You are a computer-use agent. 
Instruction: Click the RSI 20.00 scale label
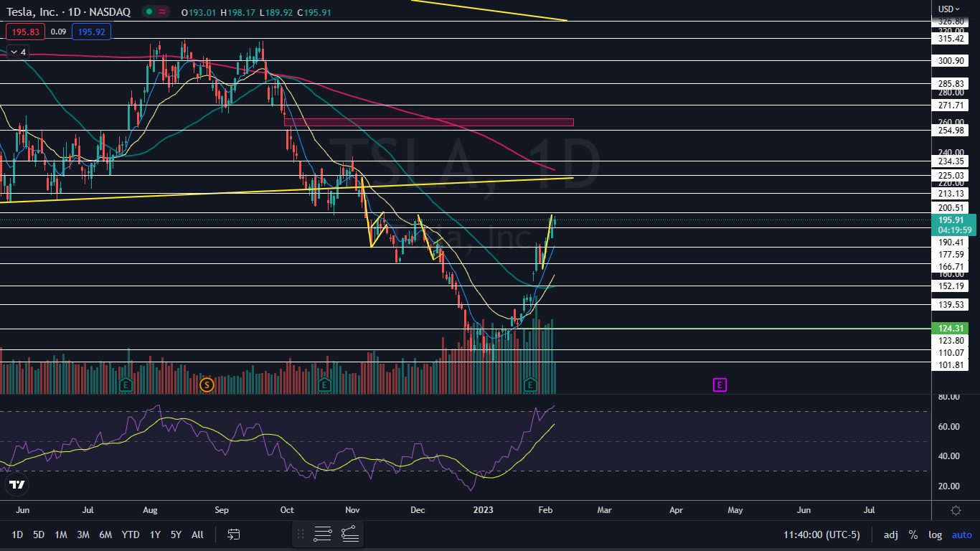click(x=948, y=486)
